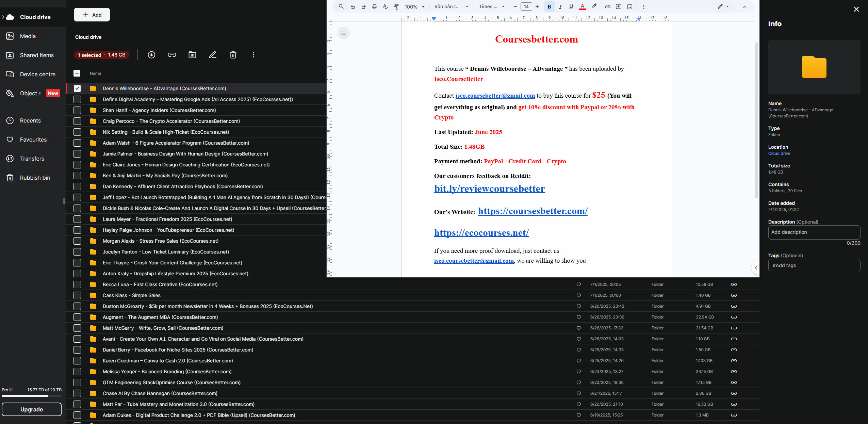Open document outline icon
The height and width of the screenshot is (424, 868).
(x=344, y=33)
